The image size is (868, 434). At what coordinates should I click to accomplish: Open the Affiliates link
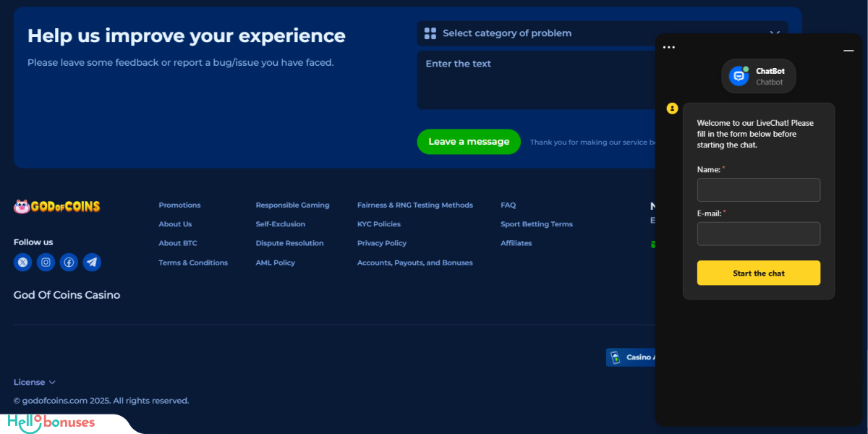516,243
